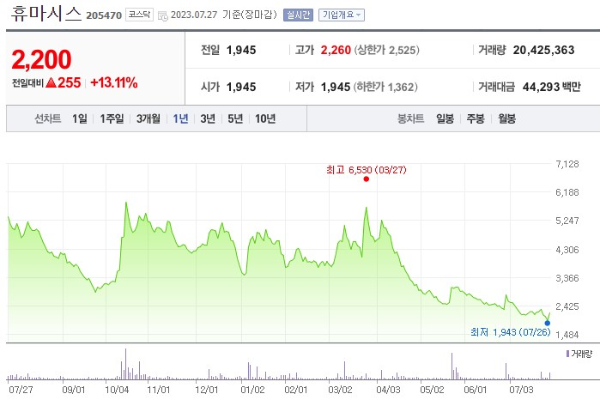Select the 5년 line chart tab

[235, 119]
